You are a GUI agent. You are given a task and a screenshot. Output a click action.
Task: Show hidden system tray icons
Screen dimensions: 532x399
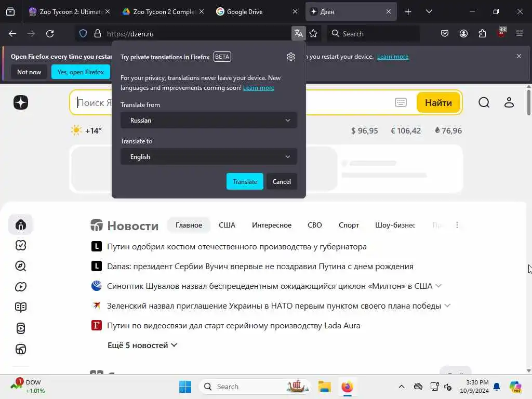click(x=402, y=387)
